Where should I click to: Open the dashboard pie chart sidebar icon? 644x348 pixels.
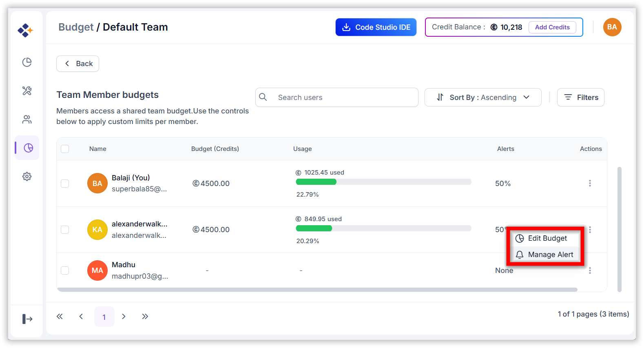(27, 62)
